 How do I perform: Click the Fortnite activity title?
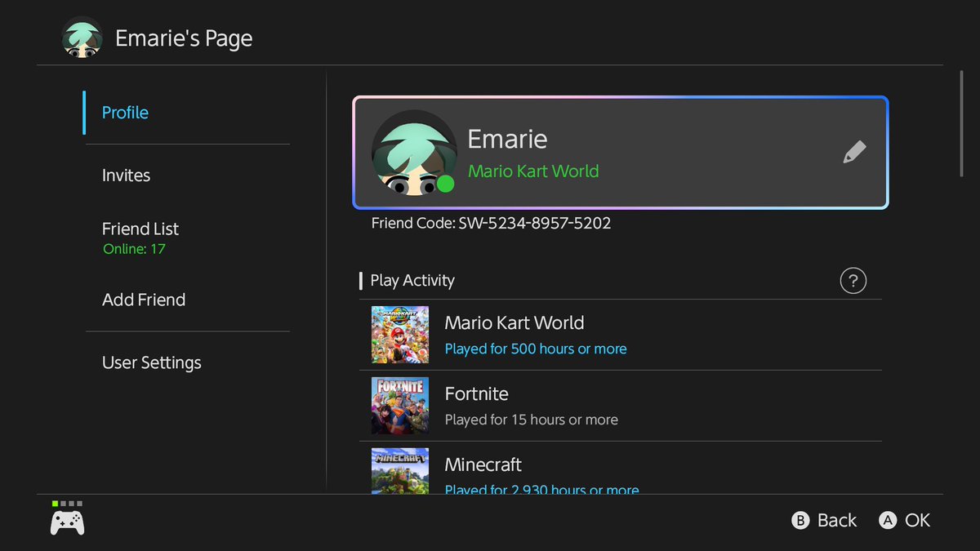477,393
